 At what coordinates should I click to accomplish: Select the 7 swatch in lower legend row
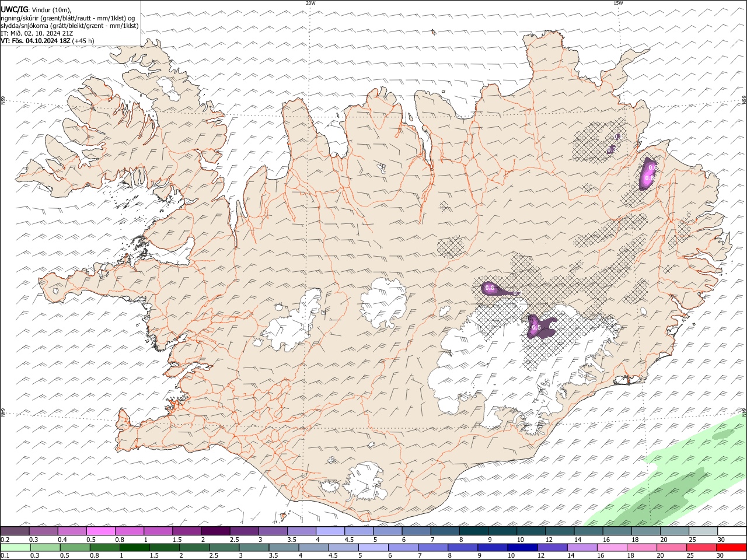coord(433,547)
